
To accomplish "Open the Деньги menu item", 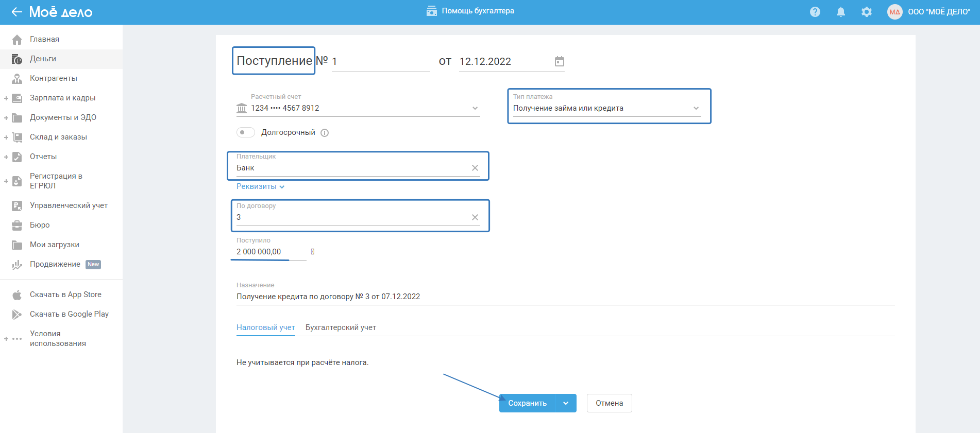I will pos(61,59).
